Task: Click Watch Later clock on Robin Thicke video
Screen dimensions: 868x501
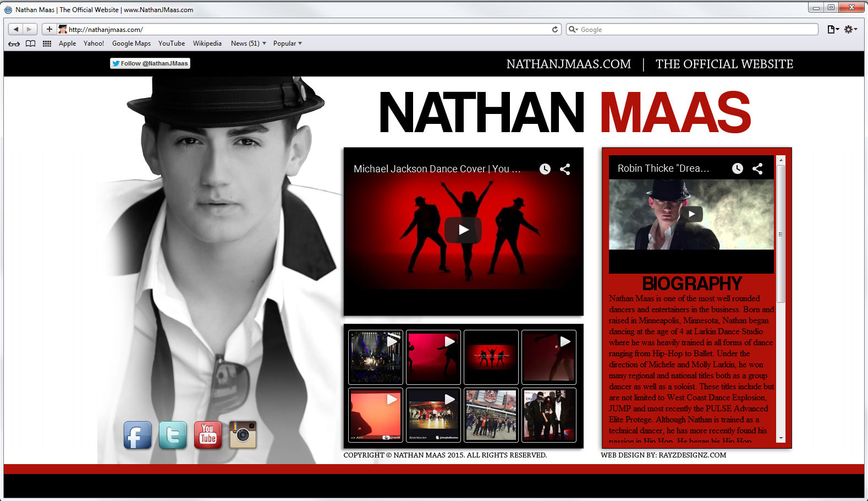Action: [x=737, y=168]
